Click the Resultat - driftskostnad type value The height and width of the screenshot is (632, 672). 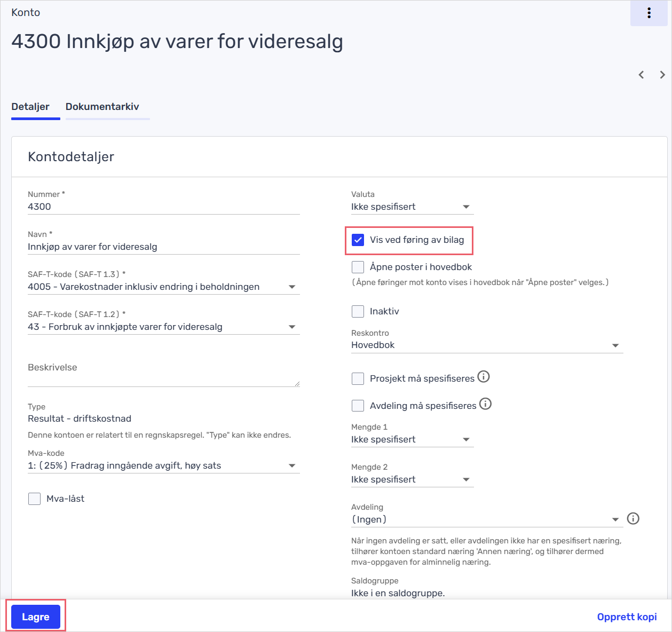point(80,419)
